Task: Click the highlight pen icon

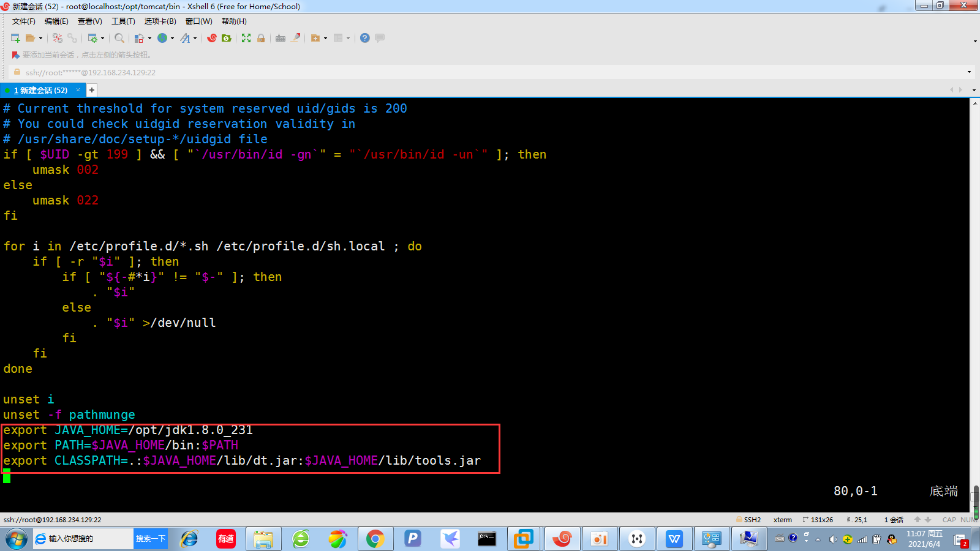Action: pyautogui.click(x=296, y=38)
